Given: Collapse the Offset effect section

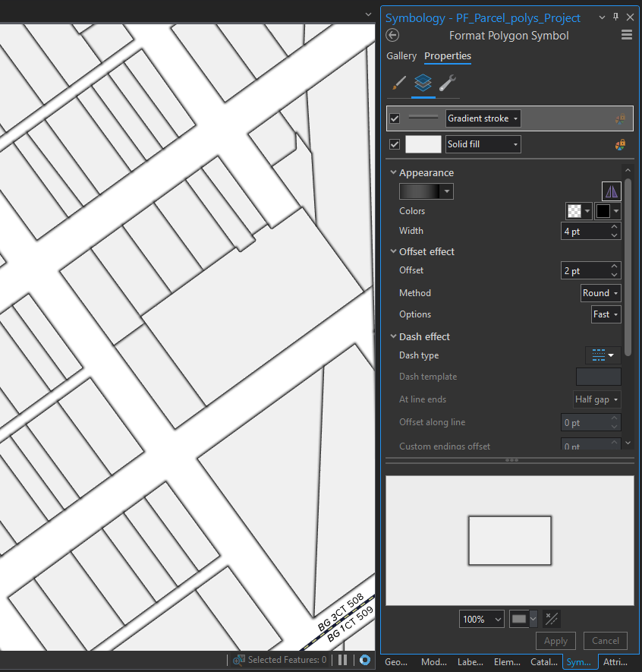Looking at the screenshot, I should pyautogui.click(x=393, y=251).
